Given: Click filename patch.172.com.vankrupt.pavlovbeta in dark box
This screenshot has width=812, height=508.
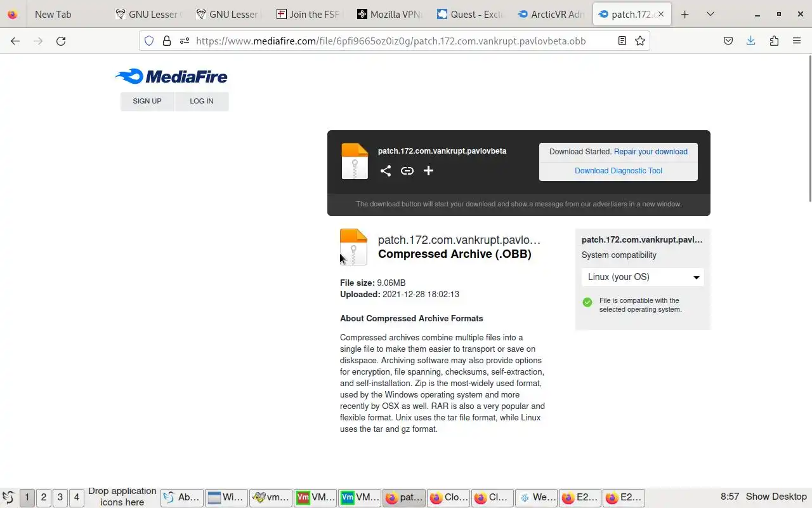Looking at the screenshot, I should 442,151.
